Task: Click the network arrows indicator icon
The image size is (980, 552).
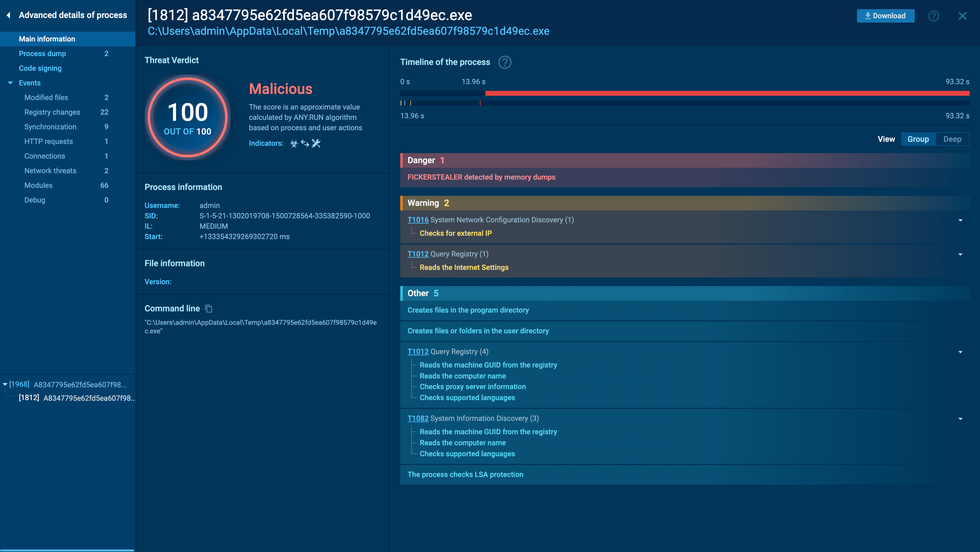Action: [305, 143]
